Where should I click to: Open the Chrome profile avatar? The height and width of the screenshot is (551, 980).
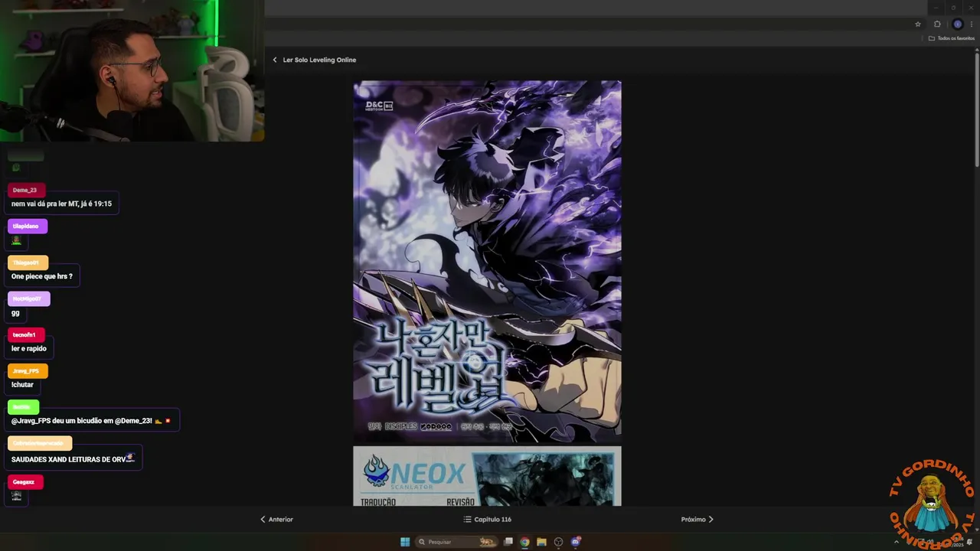[x=957, y=24]
